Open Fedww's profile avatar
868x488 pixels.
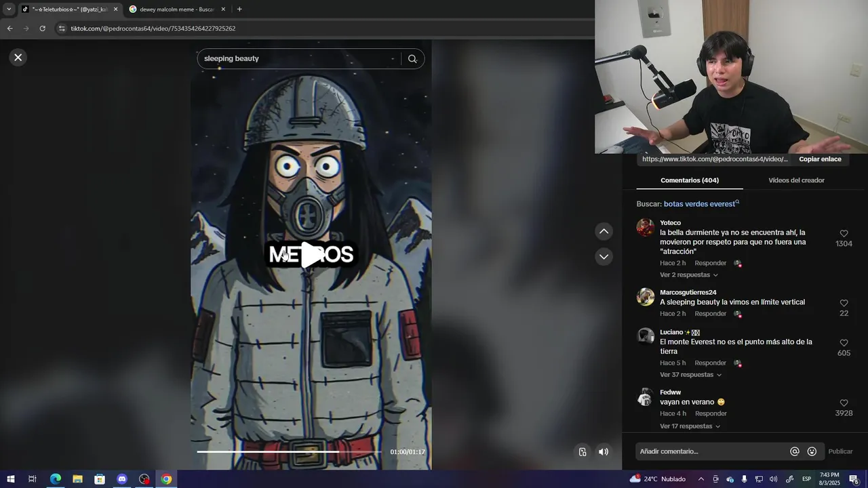click(646, 397)
